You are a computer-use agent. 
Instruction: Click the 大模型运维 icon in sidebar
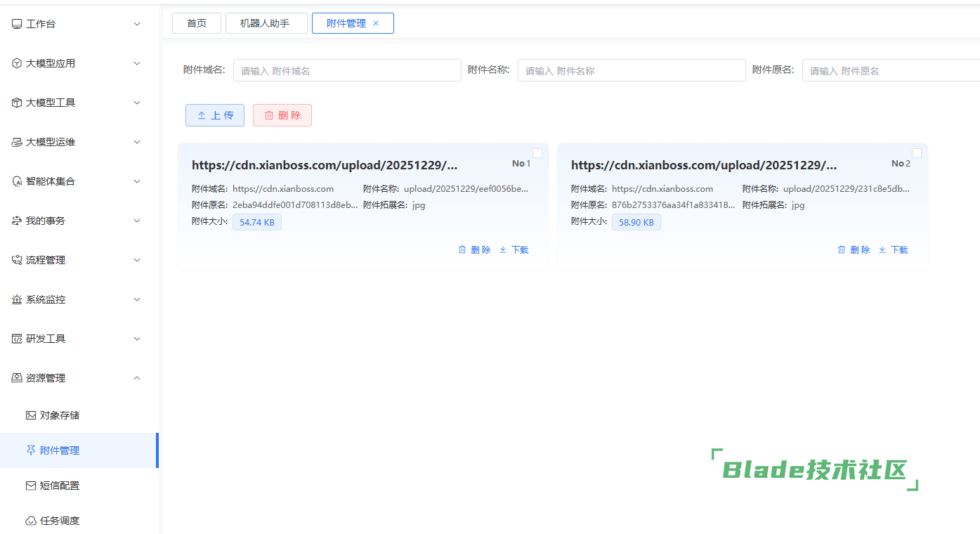[x=17, y=142]
